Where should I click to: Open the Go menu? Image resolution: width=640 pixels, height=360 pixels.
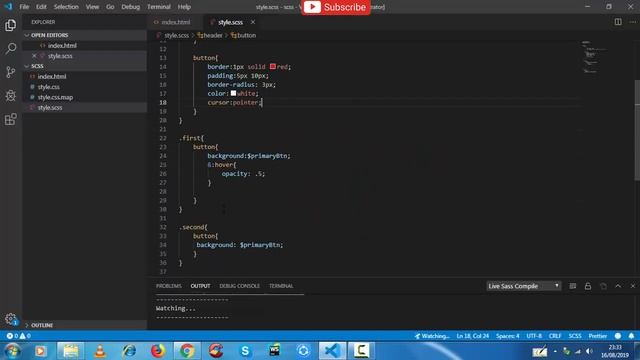tap(110, 7)
